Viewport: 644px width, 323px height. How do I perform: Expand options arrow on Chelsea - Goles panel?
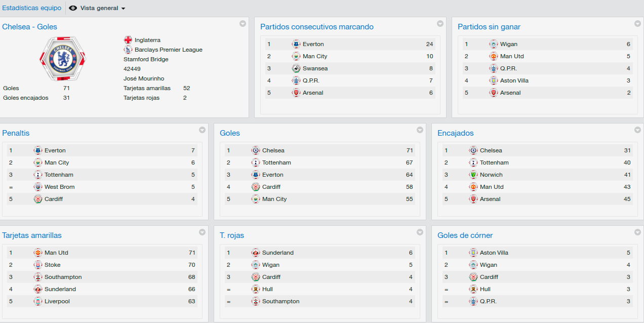coord(243,24)
